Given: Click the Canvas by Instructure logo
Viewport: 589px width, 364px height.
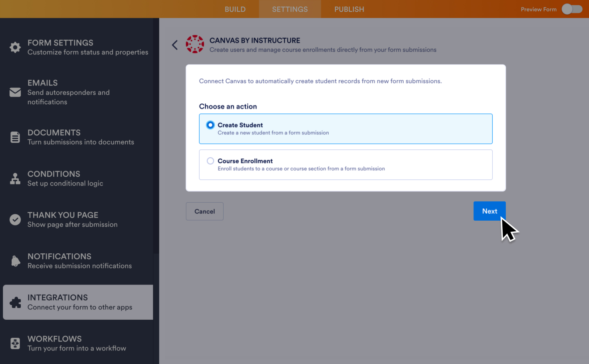Looking at the screenshot, I should coord(195,44).
